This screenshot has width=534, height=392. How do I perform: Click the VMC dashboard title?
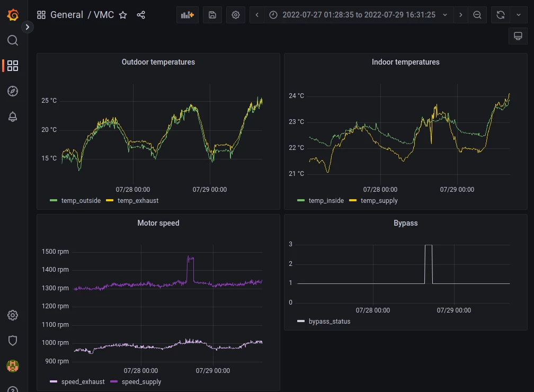[104, 15]
